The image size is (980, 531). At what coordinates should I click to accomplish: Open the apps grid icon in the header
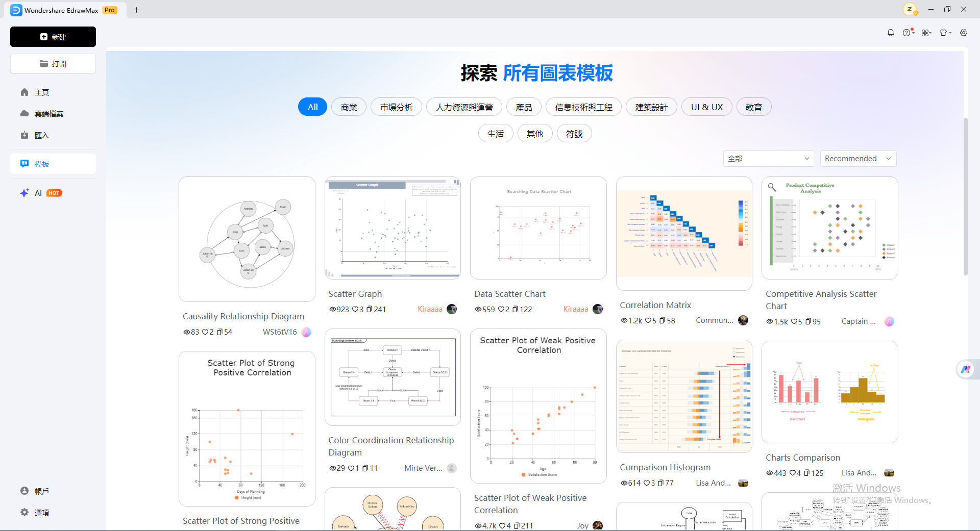point(926,33)
